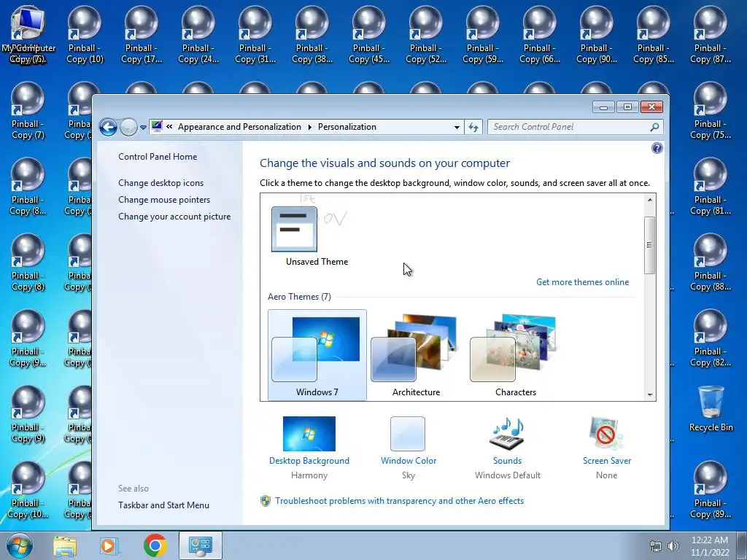Screen dimensions: 747x560
Task: Click the shield icon beside Troubleshoot link
Action: 266,501
